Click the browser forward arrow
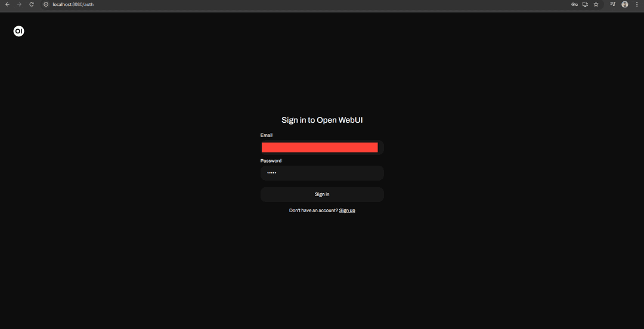Viewport: 644px width, 329px height. (x=19, y=4)
